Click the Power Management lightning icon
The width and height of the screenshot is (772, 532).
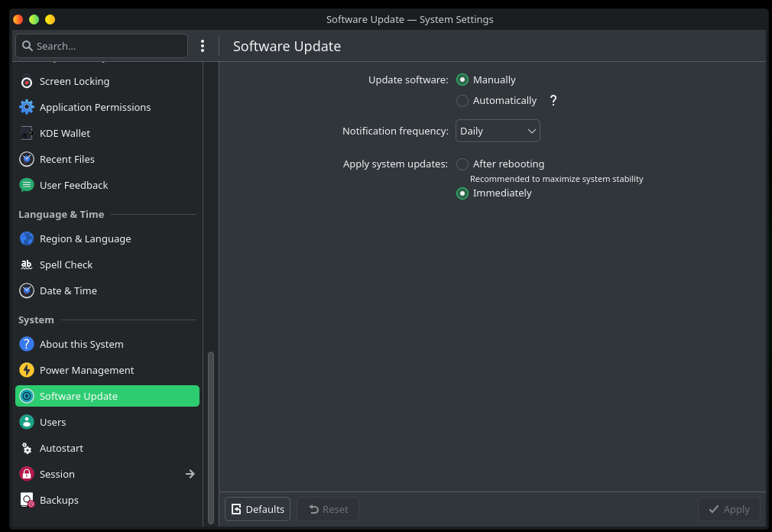coord(27,370)
